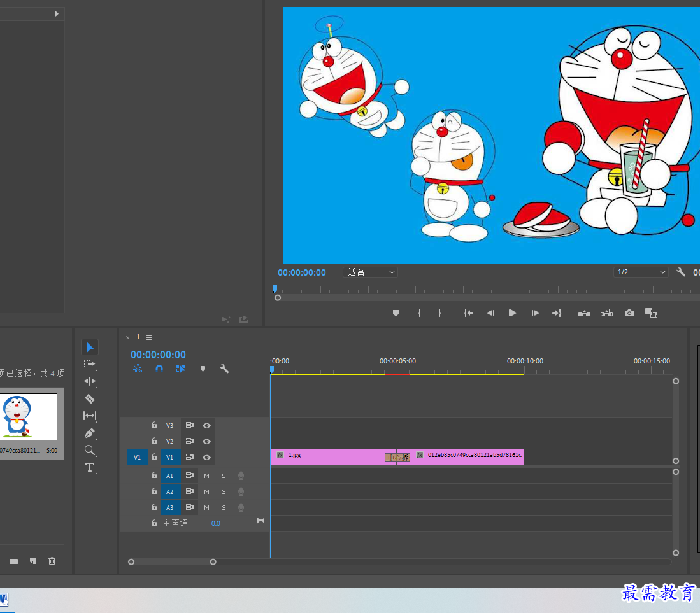The height and width of the screenshot is (613, 700).
Task: Toggle sync lock on V2 track
Action: [189, 441]
